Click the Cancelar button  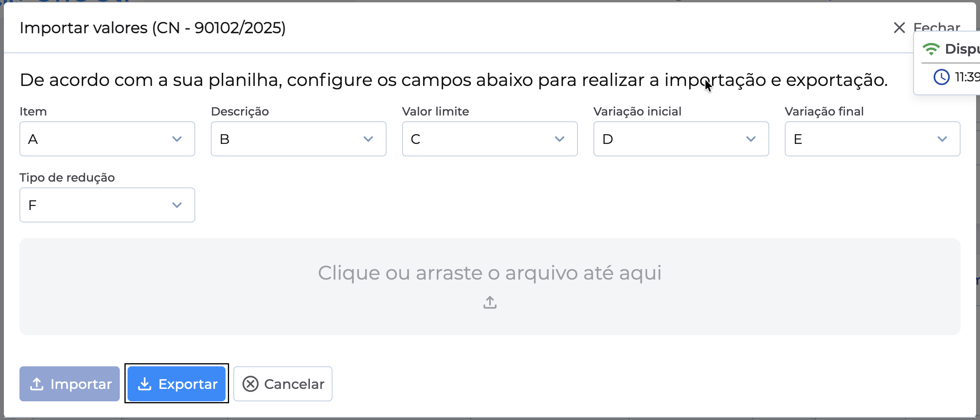[283, 384]
